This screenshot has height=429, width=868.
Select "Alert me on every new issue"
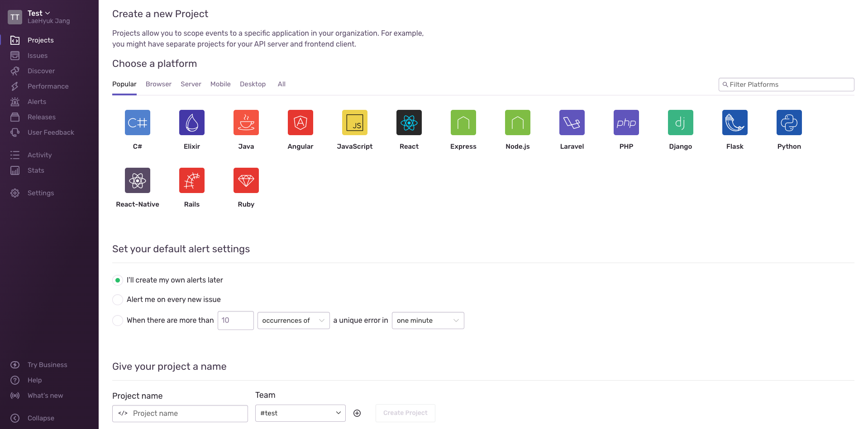coord(118,300)
